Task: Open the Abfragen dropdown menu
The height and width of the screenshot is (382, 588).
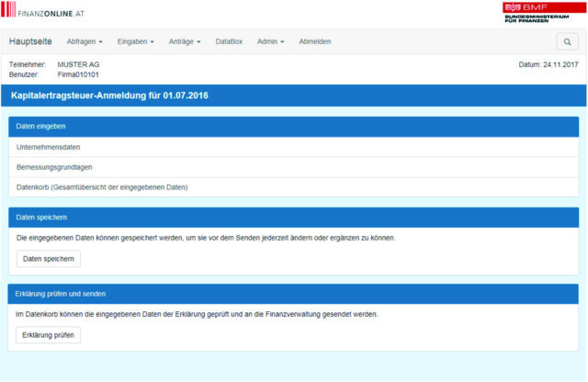Action: (x=85, y=41)
